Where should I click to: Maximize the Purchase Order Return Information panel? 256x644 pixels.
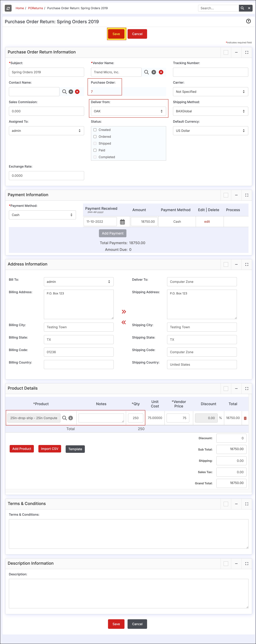(x=247, y=52)
